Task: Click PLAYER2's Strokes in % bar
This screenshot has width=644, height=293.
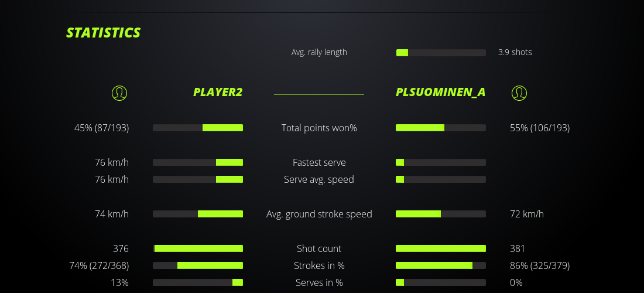Action: point(198,265)
